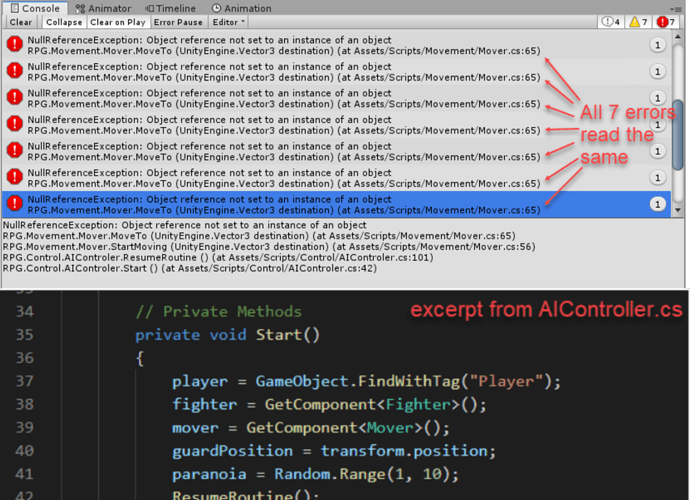The height and width of the screenshot is (500, 690).
Task: Click the paranoia Random.Range code line
Action: (315, 474)
